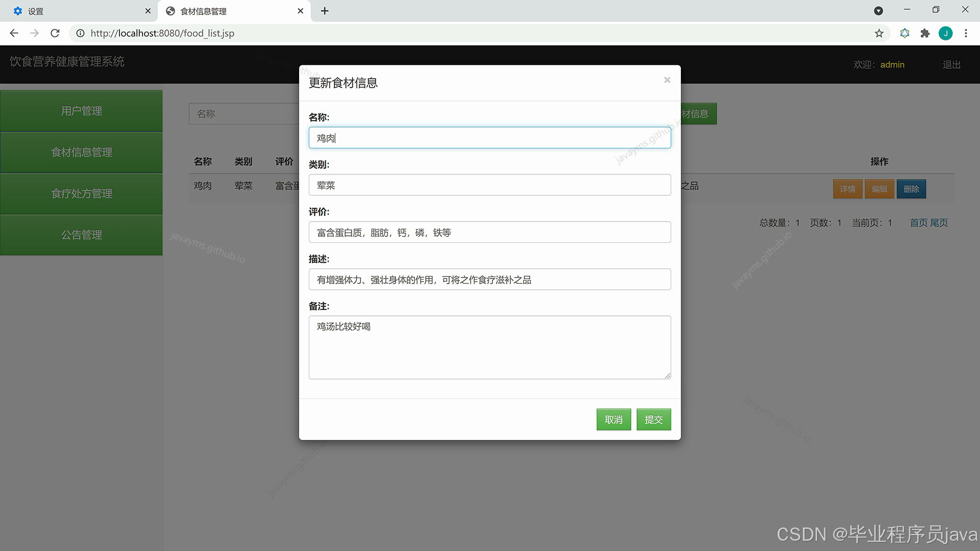Open 食材信息管理 in the sidebar

81,152
